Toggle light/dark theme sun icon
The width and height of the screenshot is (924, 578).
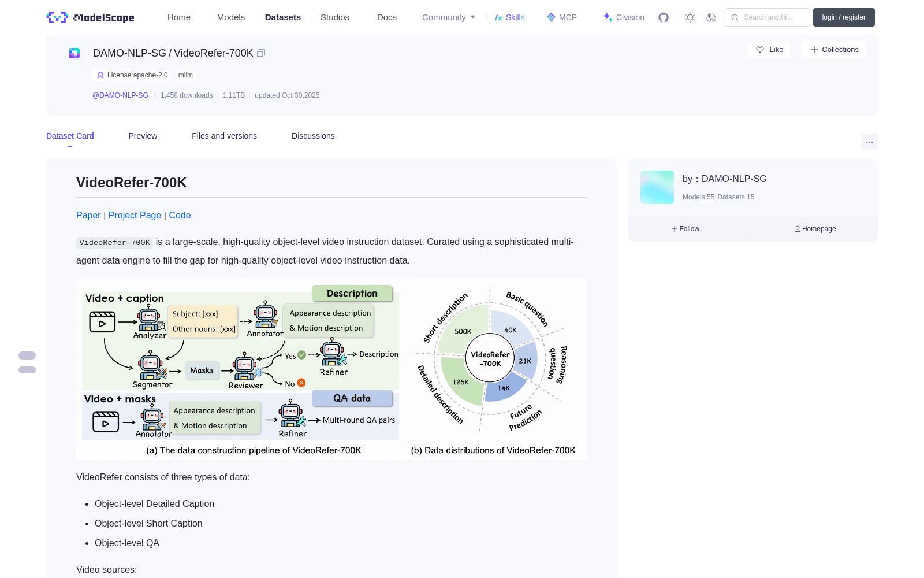pos(690,17)
